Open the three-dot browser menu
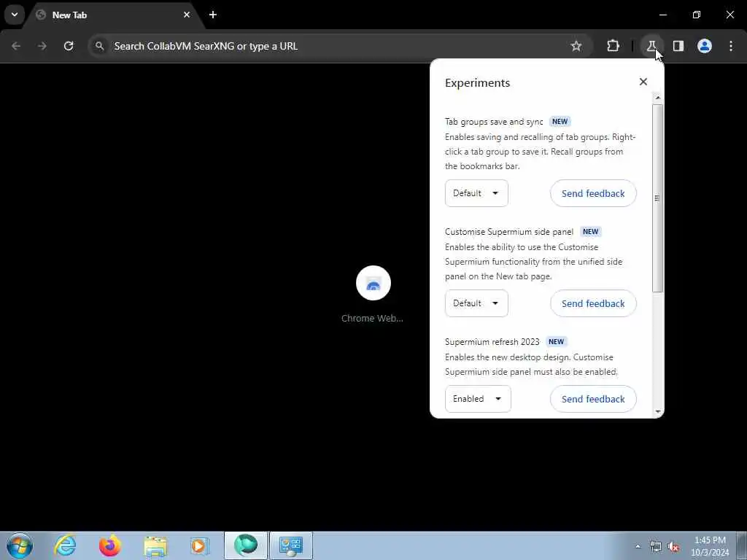This screenshot has height=560, width=747. pyautogui.click(x=731, y=46)
